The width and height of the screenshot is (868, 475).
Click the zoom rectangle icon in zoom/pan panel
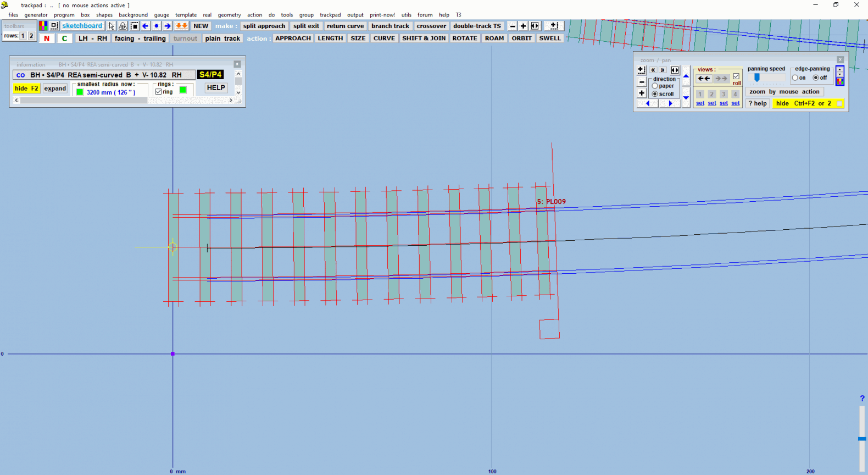[x=641, y=70]
